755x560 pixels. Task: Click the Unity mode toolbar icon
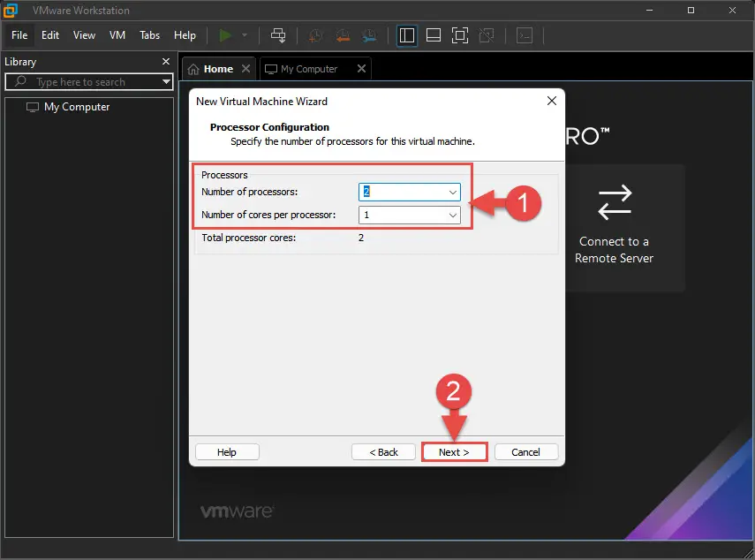[487, 35]
